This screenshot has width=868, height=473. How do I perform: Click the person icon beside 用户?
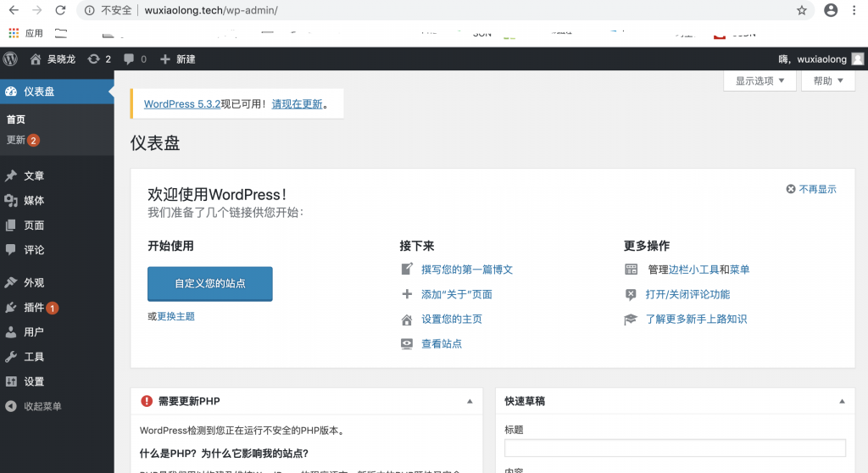(11, 332)
